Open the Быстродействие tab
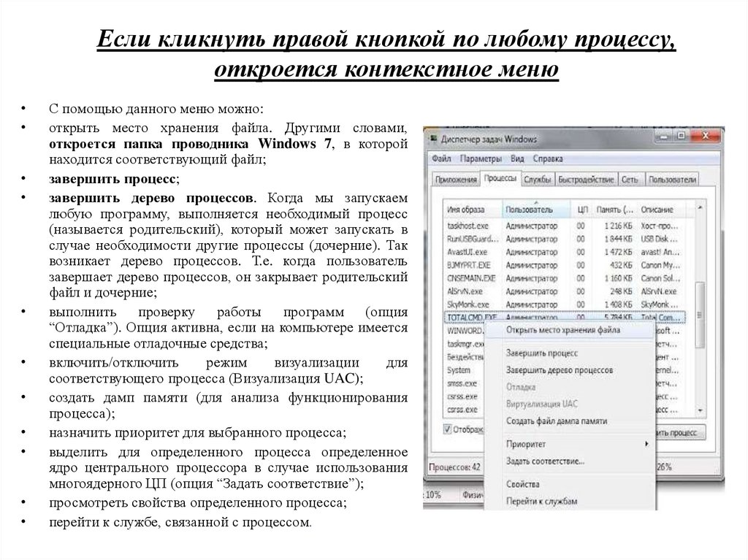 586,180
